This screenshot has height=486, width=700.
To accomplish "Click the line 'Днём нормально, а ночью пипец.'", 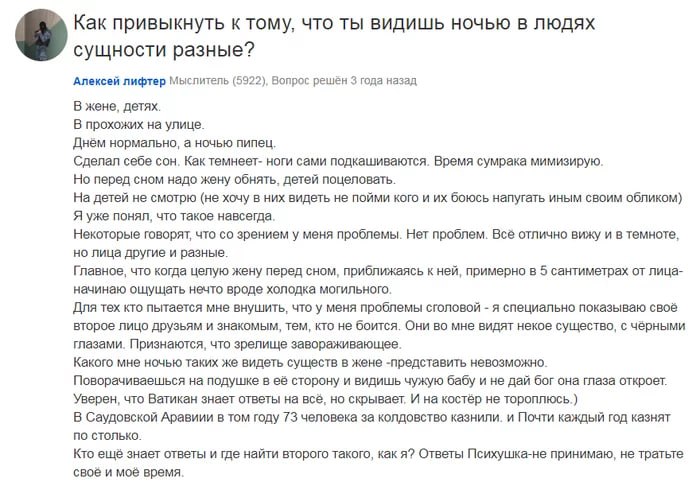I will pyautogui.click(x=175, y=143).
